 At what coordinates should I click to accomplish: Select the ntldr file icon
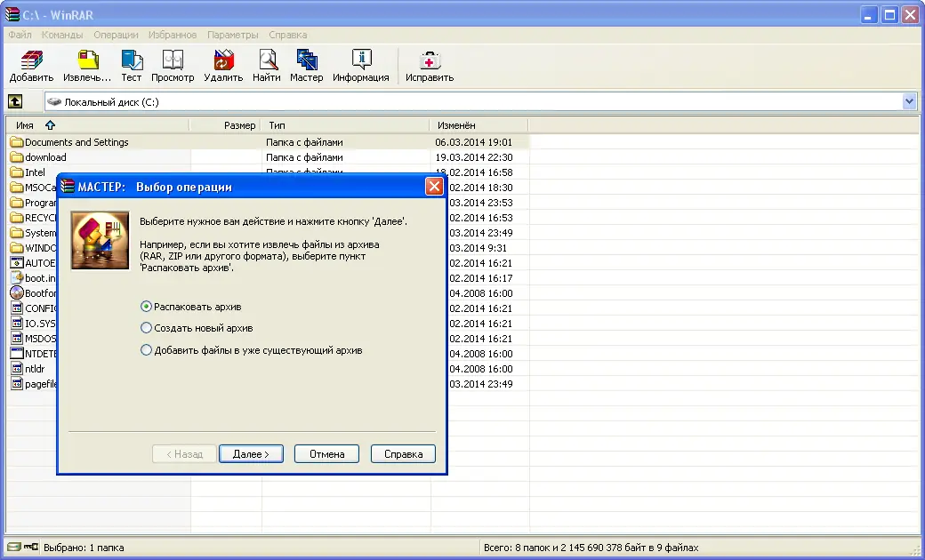click(17, 369)
